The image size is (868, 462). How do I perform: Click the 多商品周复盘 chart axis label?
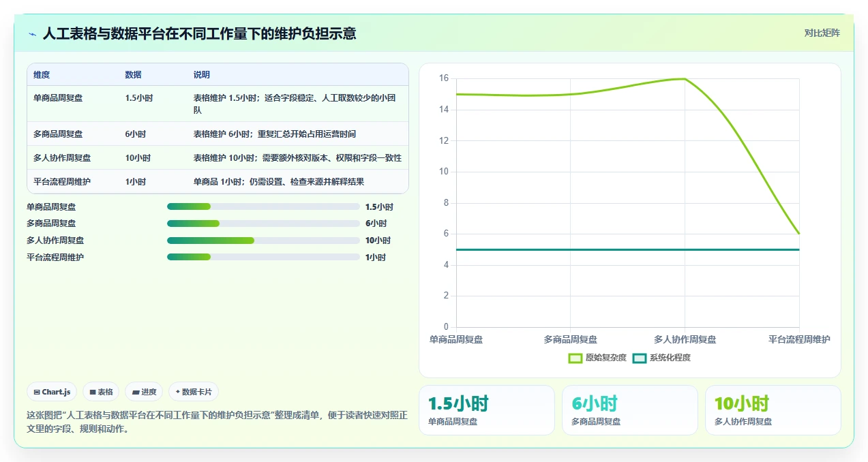coord(571,339)
